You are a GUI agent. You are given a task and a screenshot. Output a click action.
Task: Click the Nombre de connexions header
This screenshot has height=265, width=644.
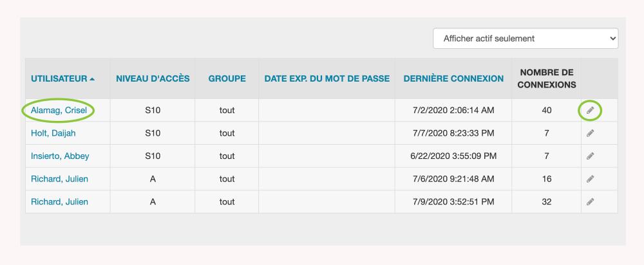[546, 78]
